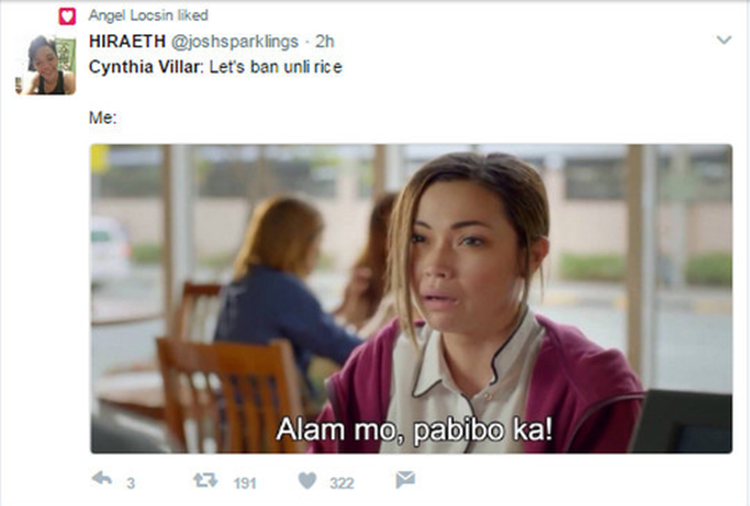Open HIRAETH's profile picture
Screen dimensions: 750x506
[x=45, y=65]
